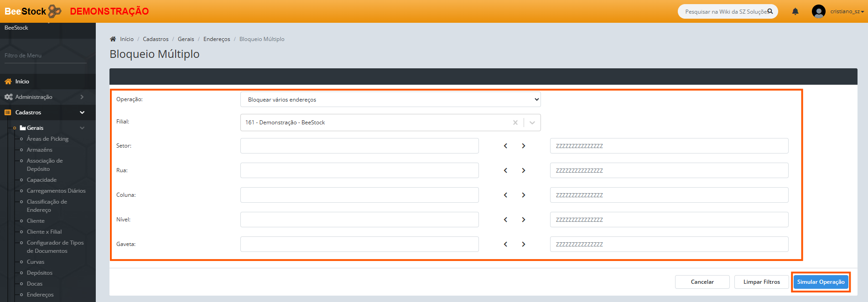The height and width of the screenshot is (302, 868).
Task: Open the Filial dropdown arrow
Action: (532, 123)
